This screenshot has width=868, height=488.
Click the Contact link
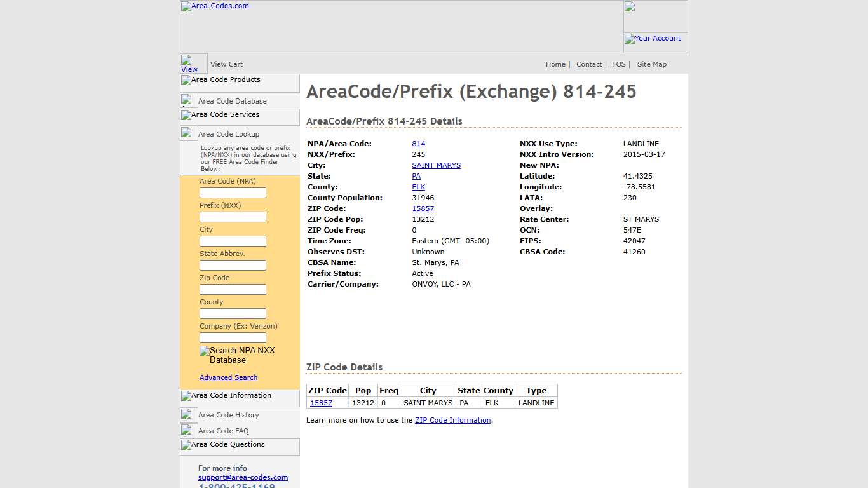click(589, 64)
